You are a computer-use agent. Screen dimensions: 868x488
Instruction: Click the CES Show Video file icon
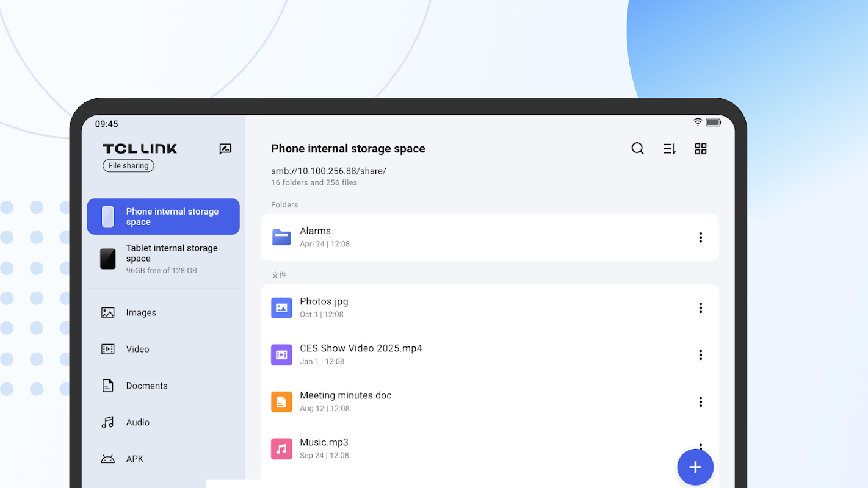[x=281, y=355]
